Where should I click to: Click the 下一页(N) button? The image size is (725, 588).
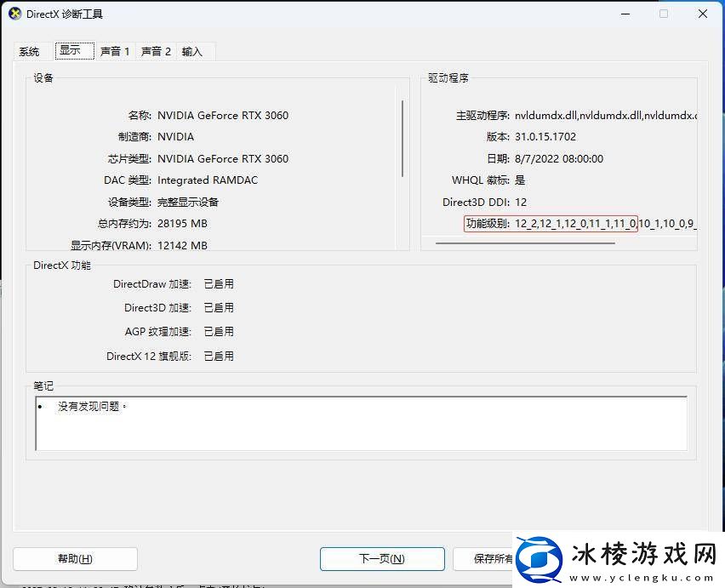point(381,559)
